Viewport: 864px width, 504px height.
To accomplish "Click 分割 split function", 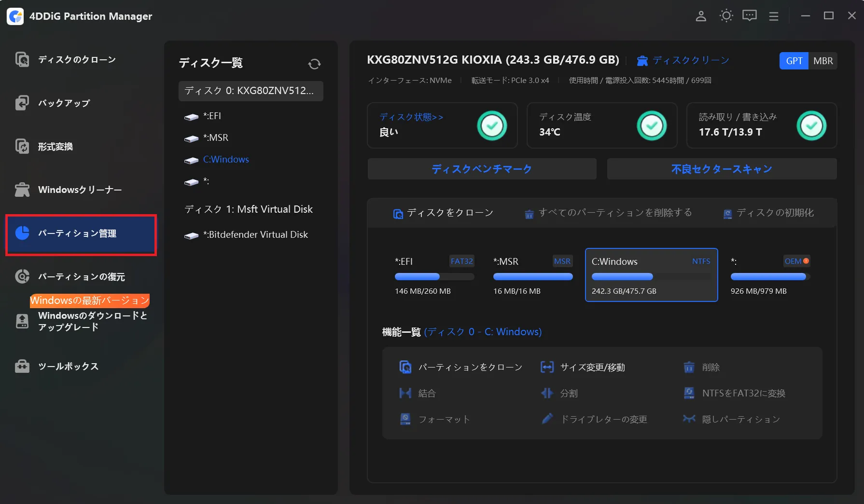I will tap(559, 393).
